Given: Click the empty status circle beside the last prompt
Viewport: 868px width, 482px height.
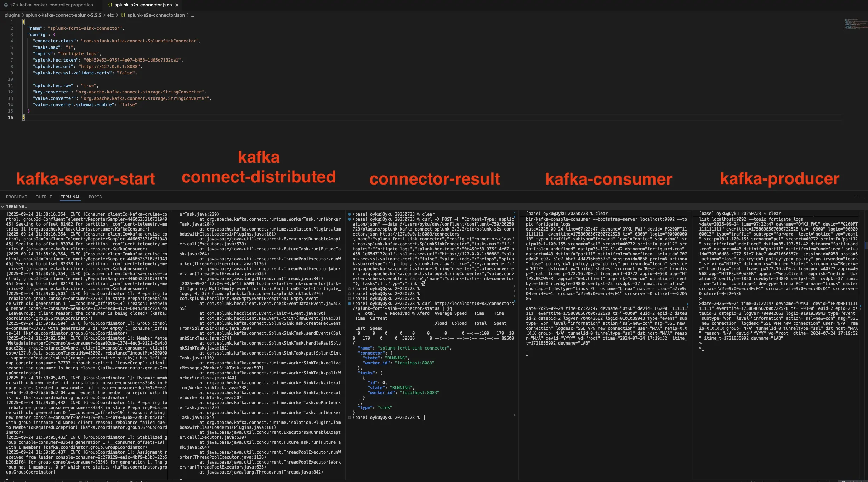Looking at the screenshot, I should point(350,418).
